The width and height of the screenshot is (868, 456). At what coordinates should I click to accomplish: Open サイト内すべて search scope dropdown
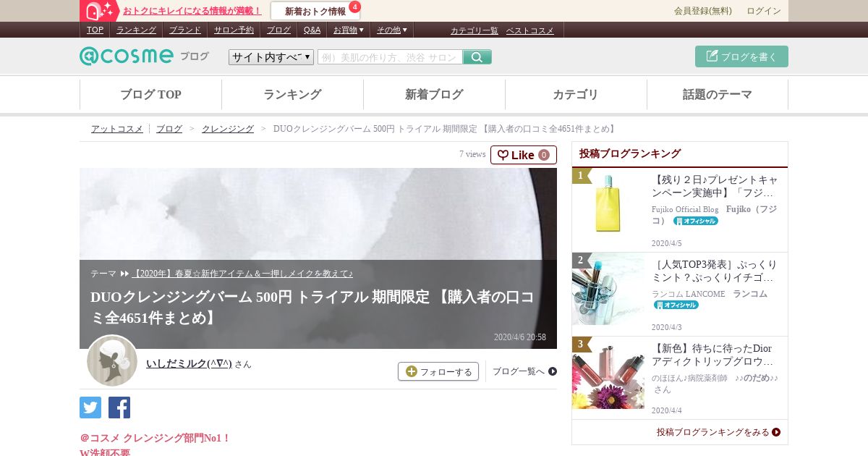pyautogui.click(x=271, y=57)
